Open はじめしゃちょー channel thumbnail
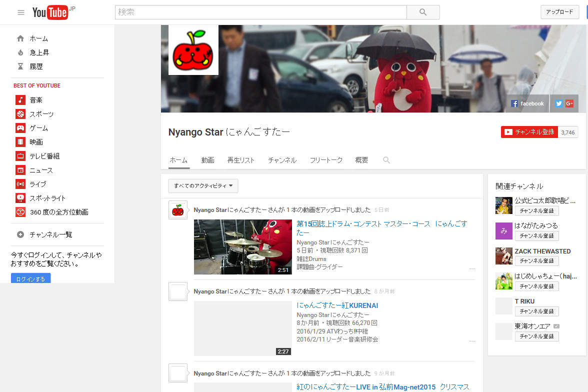This screenshot has height=392, width=588. click(x=503, y=281)
